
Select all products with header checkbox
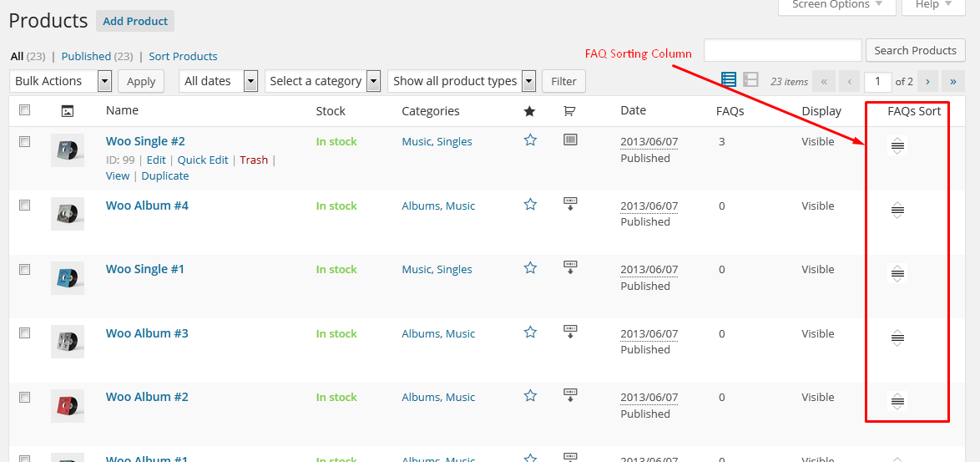(x=25, y=110)
